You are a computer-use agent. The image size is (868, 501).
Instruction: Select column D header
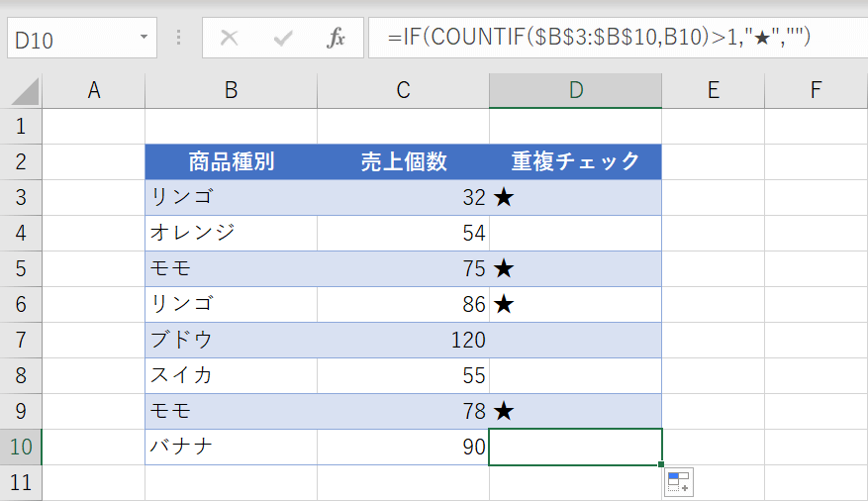tap(575, 91)
